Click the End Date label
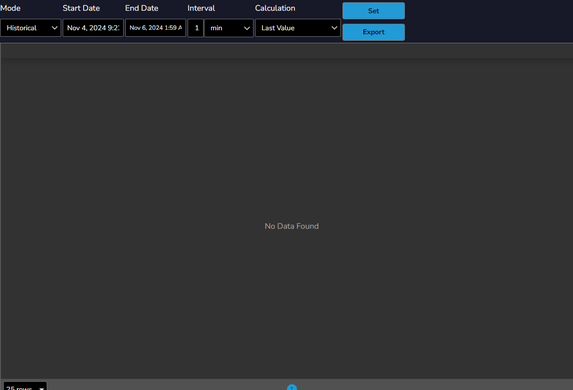Viewport: 573px width, 390px height. [142, 8]
